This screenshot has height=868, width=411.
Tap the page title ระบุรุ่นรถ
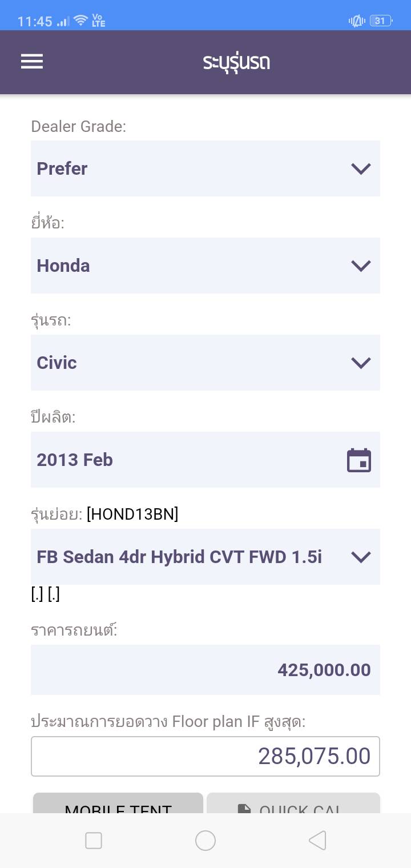(x=236, y=62)
